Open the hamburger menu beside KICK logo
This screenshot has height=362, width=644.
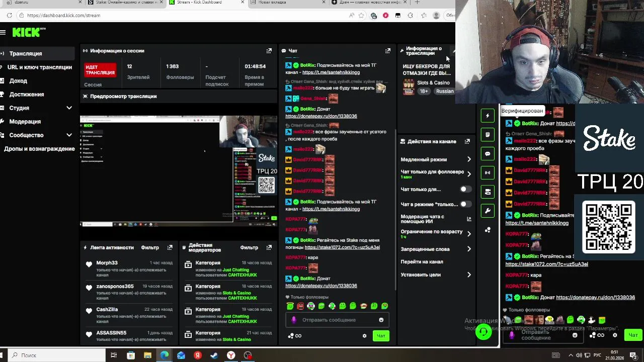click(3, 32)
